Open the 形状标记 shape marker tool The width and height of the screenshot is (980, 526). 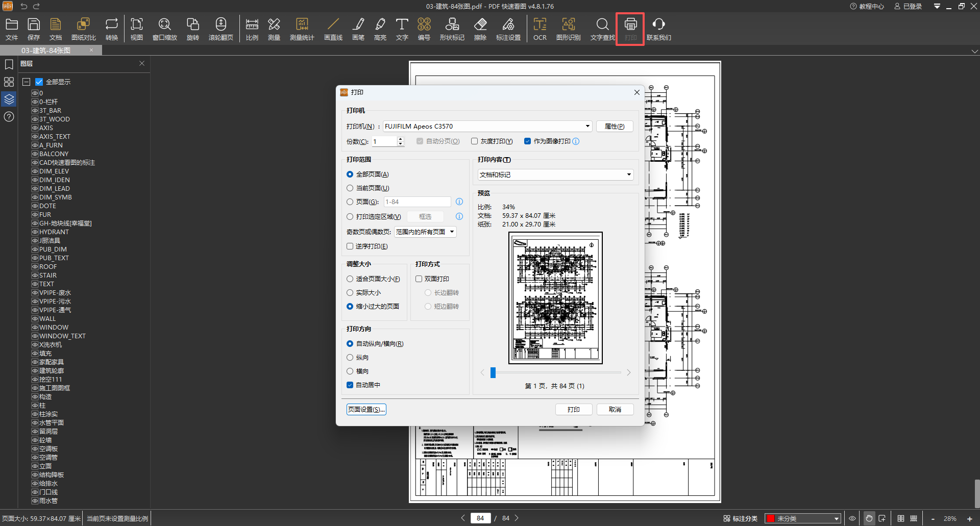(x=452, y=29)
